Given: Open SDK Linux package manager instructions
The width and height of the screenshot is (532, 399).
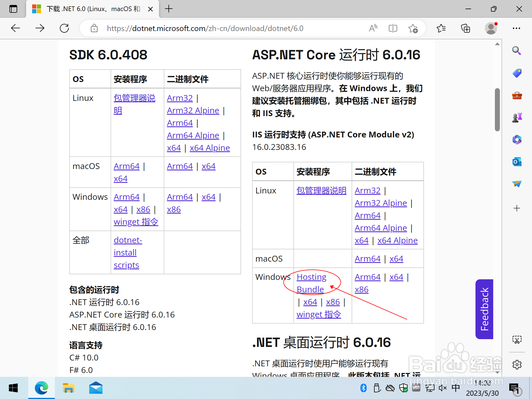Looking at the screenshot, I should pyautogui.click(x=134, y=104).
